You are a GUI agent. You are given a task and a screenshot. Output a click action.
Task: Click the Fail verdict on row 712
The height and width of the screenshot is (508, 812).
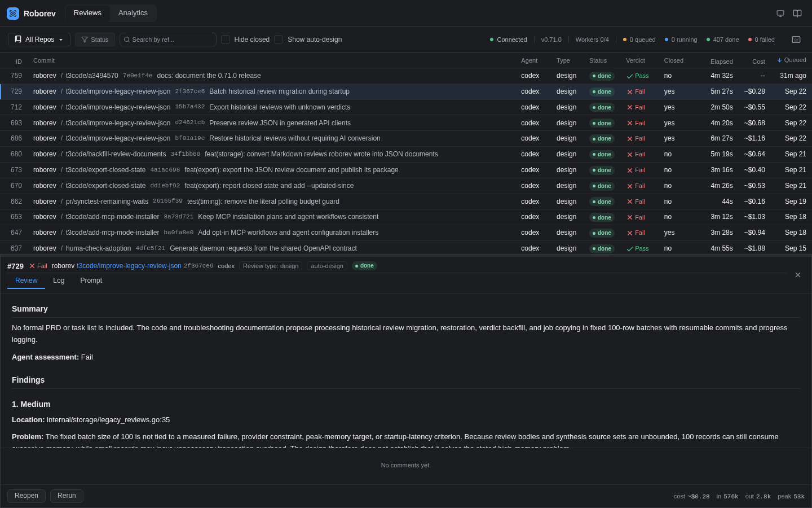636,107
